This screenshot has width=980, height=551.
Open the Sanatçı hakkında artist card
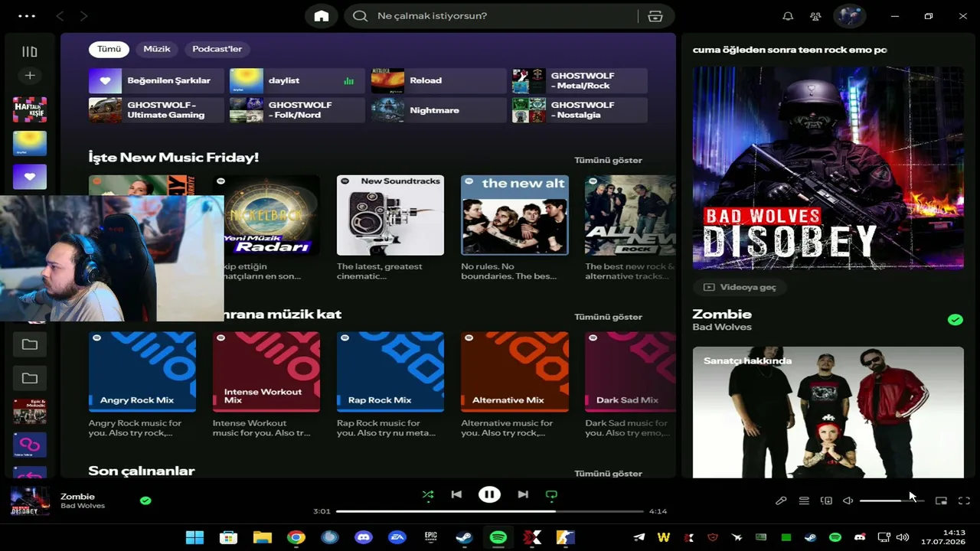[x=828, y=412]
